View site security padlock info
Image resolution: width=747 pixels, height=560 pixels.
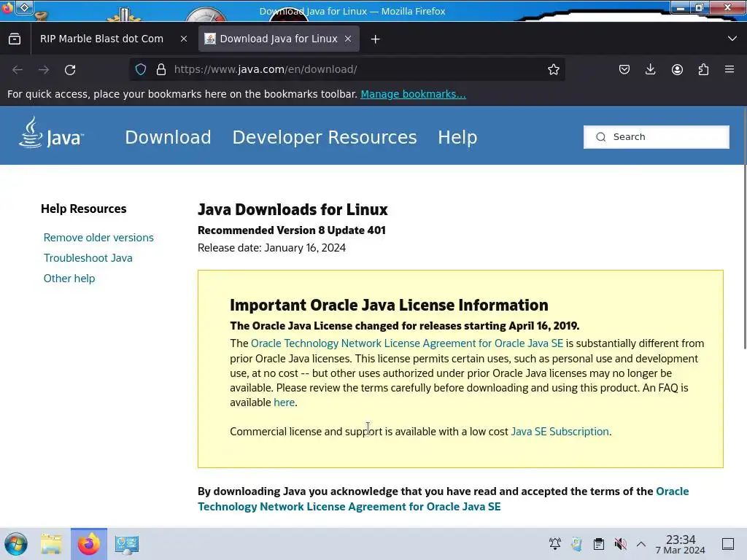point(161,69)
